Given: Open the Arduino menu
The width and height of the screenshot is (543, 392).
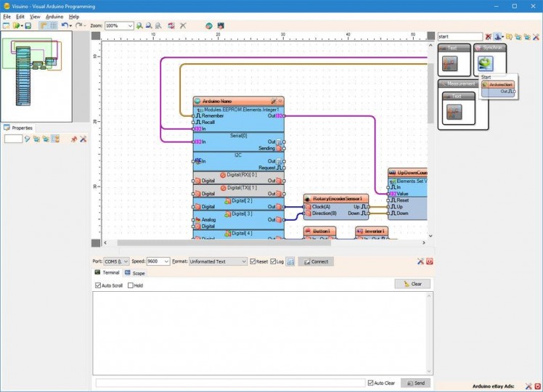Looking at the screenshot, I should [54, 16].
